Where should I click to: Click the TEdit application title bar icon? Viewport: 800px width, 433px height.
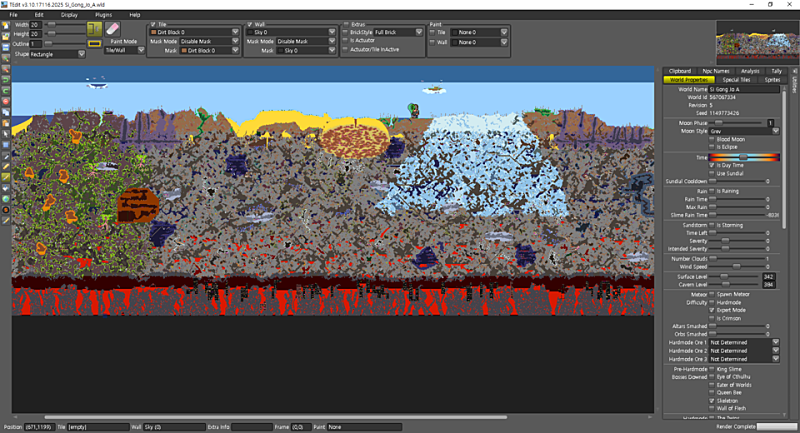(x=4, y=4)
